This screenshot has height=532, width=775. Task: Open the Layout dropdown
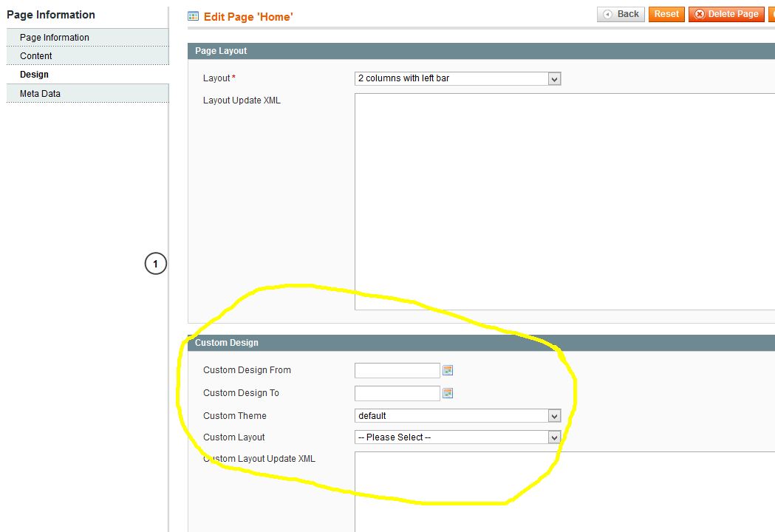point(457,78)
